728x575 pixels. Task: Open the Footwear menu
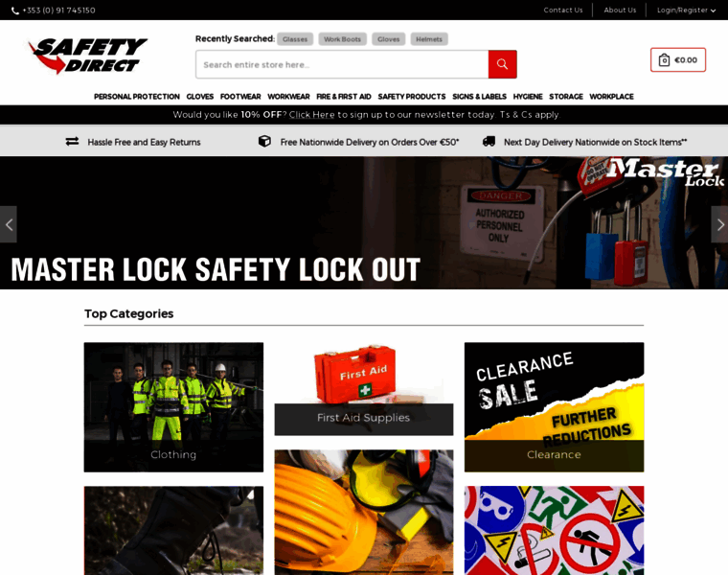click(240, 97)
